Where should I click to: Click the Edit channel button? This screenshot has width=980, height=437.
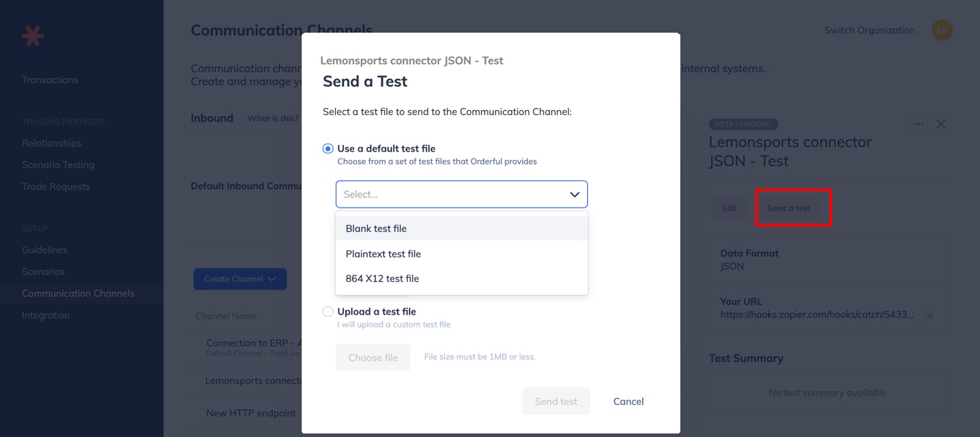pos(730,208)
